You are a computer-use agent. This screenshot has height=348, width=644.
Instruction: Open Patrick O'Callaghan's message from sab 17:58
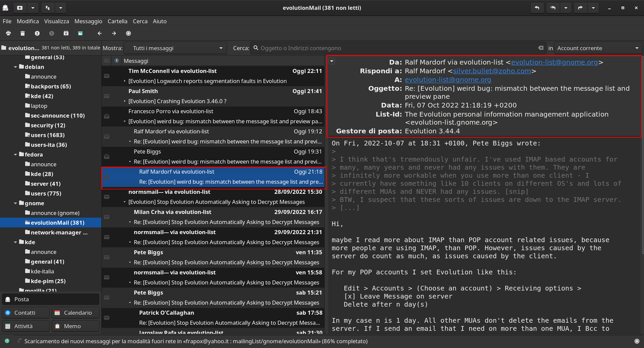pyautogui.click(x=213, y=318)
